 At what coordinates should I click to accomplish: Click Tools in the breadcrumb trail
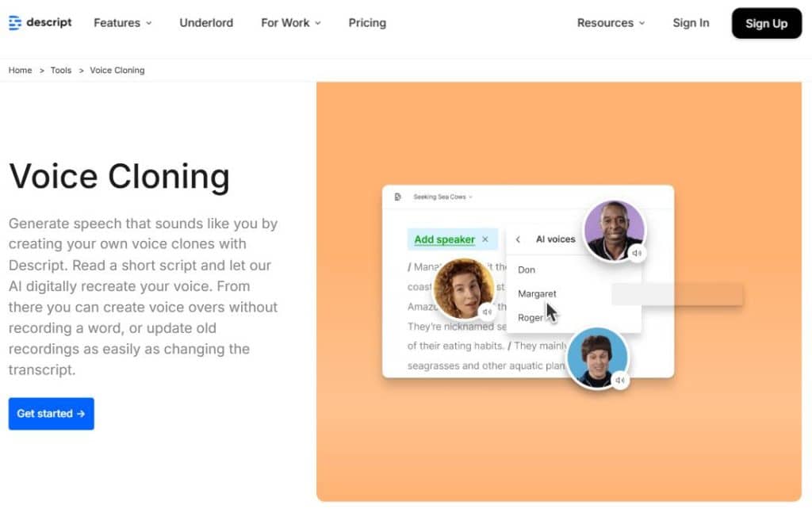[x=61, y=71]
